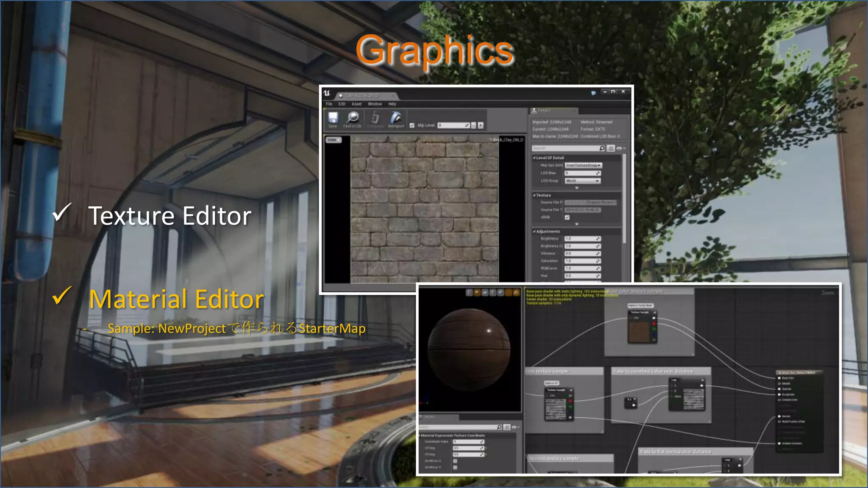868x488 pixels.
Task: Click the texture asset tab in title bar
Action: coord(367,96)
